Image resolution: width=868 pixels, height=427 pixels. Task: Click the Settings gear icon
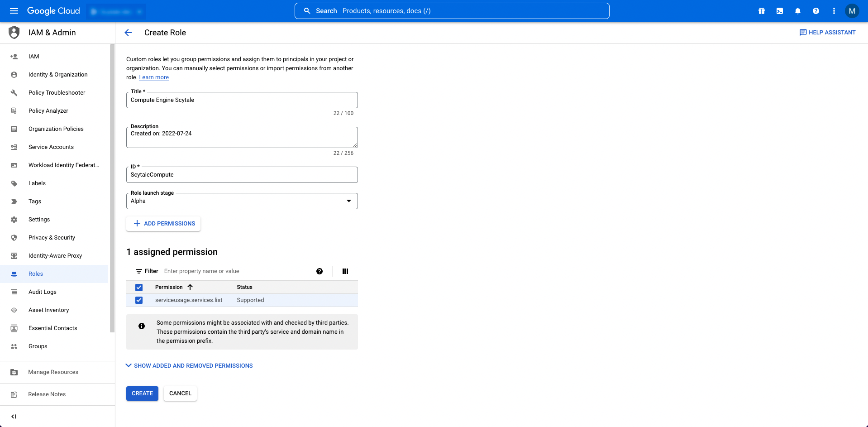[x=14, y=220]
